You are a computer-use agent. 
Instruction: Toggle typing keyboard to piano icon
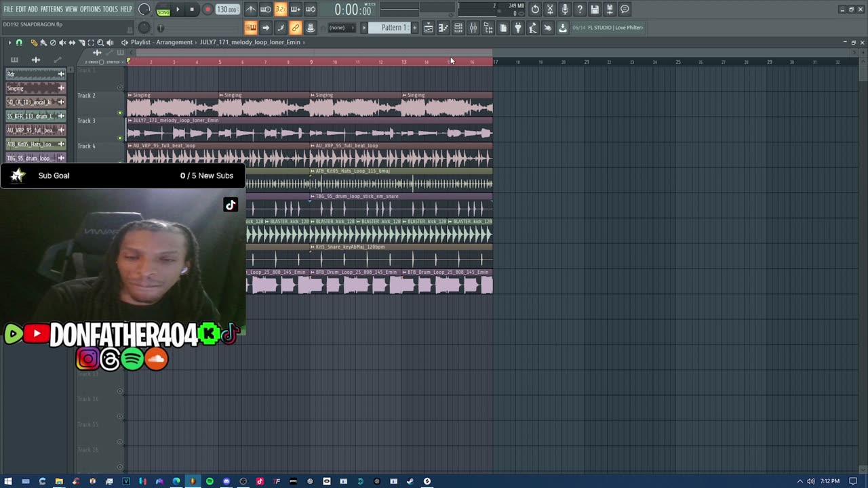250,28
